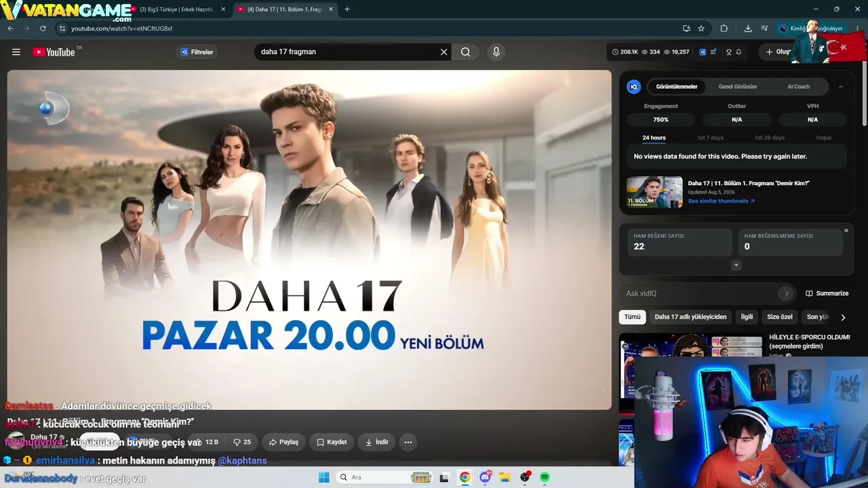Select the Tümü filter chip
868x488 pixels.
[x=632, y=317]
